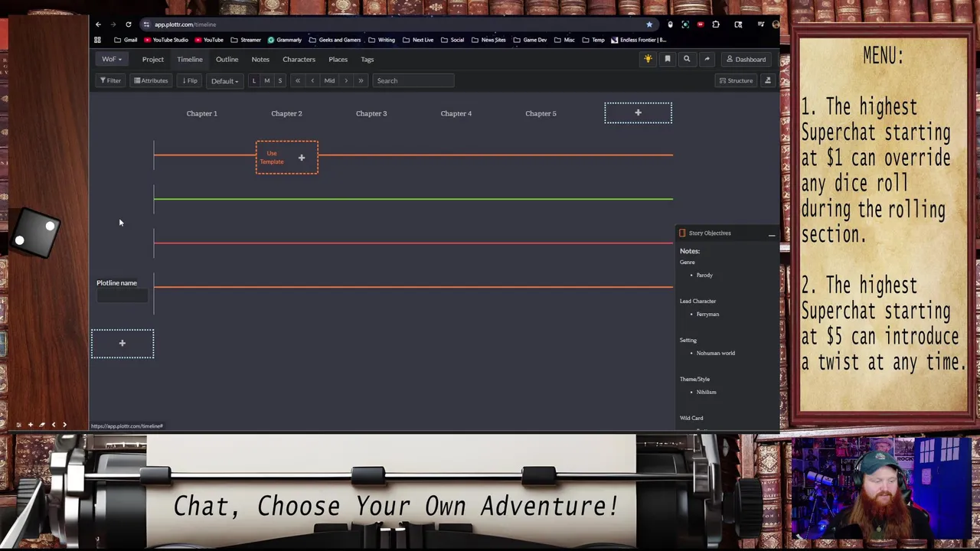Select the green plotline line
Screen dimensions: 980x551
(x=413, y=199)
